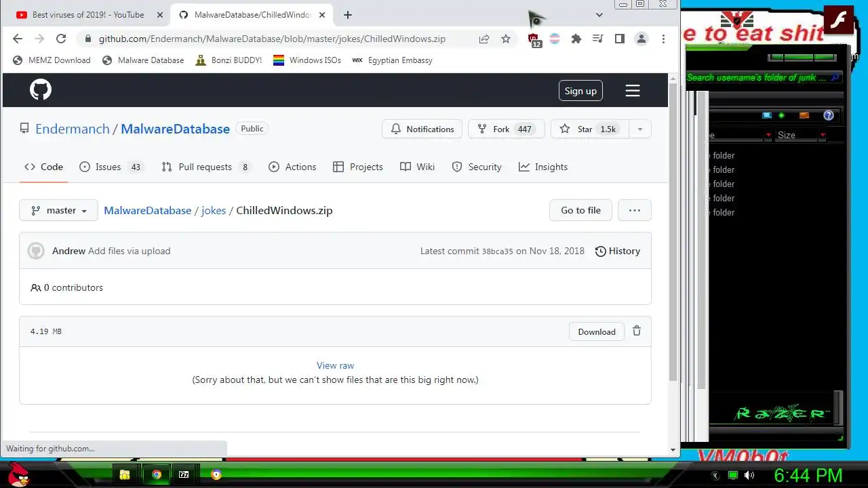This screenshot has height=488, width=868.
Task: Open jokes folder breadcrumb link
Action: coord(214,210)
